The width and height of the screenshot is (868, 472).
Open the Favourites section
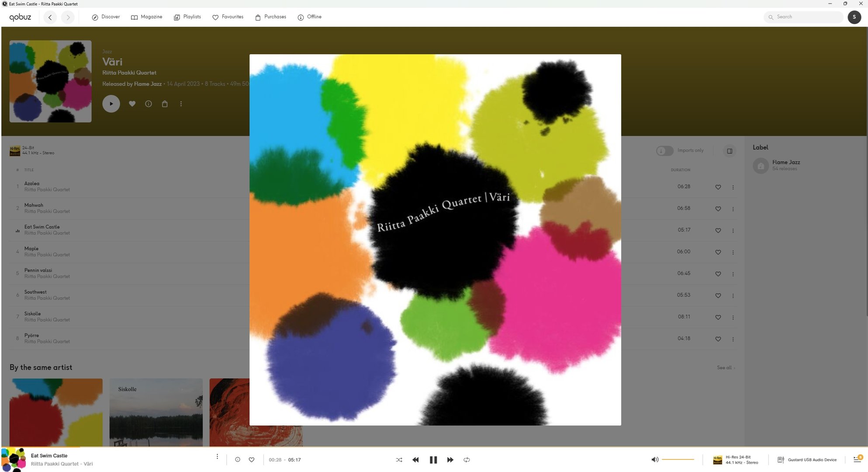pos(228,17)
